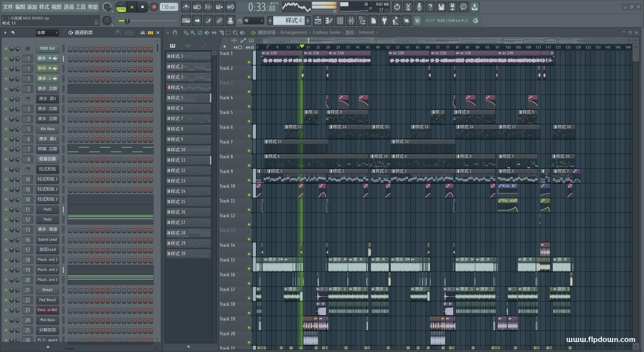Screen dimensions: 644x352
Task: Open the channel rack view icon
Action: [340, 21]
